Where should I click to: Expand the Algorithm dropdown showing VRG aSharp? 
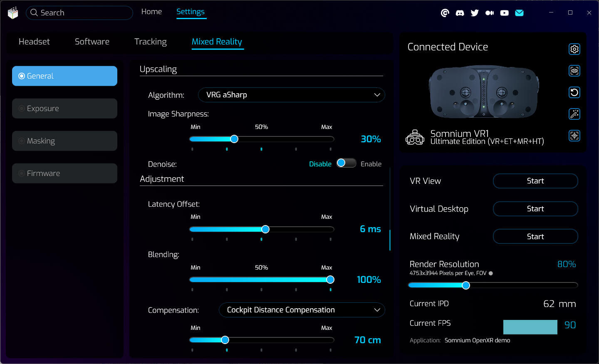[x=291, y=95]
